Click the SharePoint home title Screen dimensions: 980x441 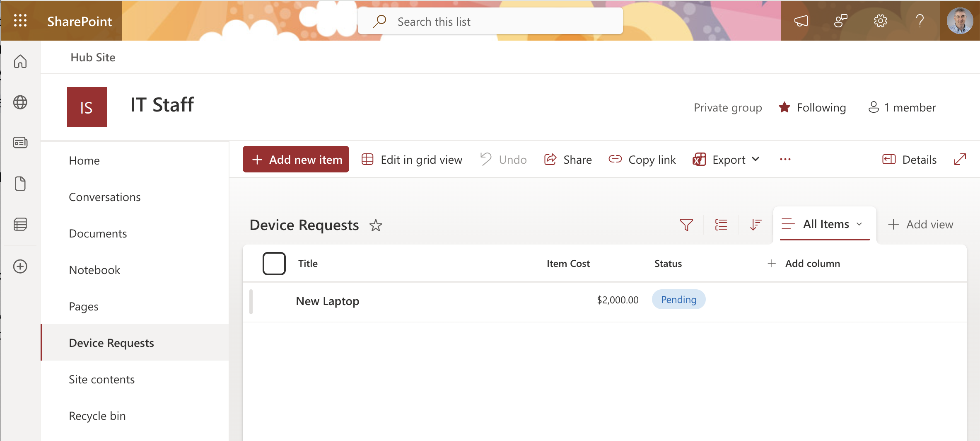pyautogui.click(x=80, y=21)
